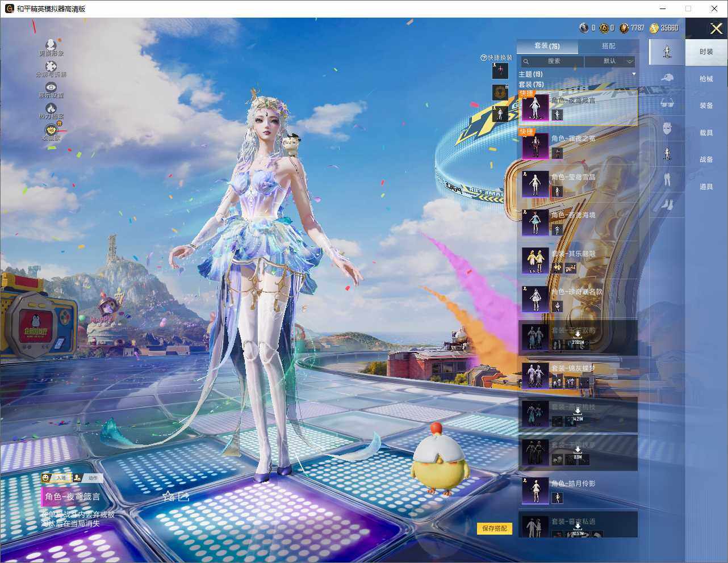Select outfit 套装-锦灰蝶梦

578,375
